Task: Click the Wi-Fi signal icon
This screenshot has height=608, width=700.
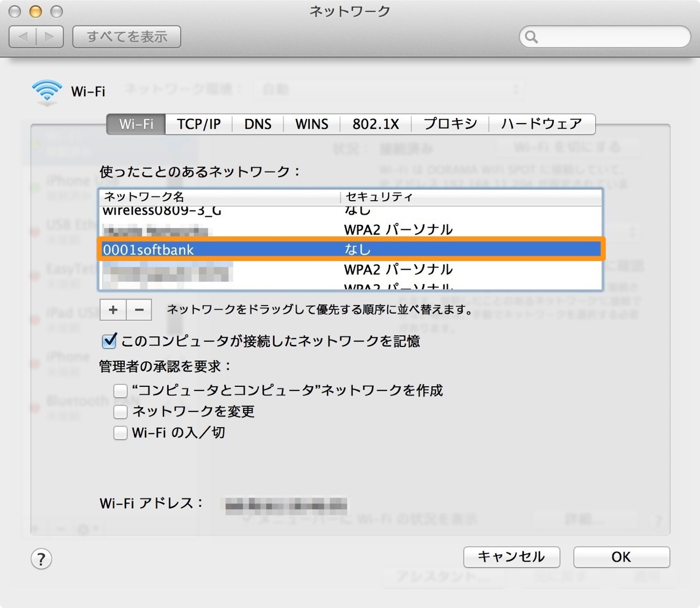Action: tap(47, 92)
